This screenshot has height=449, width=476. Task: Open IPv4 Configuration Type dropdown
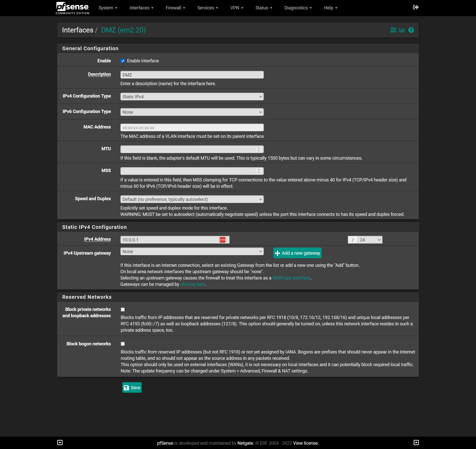(x=192, y=97)
